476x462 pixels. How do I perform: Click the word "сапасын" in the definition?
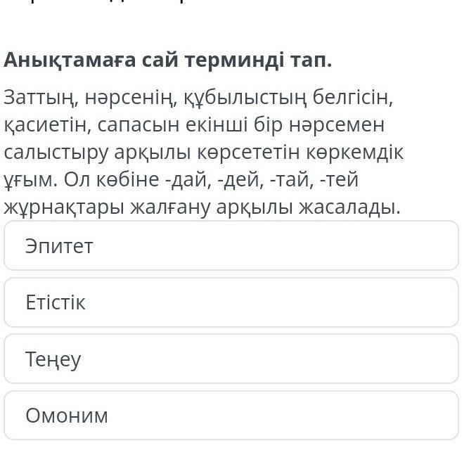[x=138, y=124]
